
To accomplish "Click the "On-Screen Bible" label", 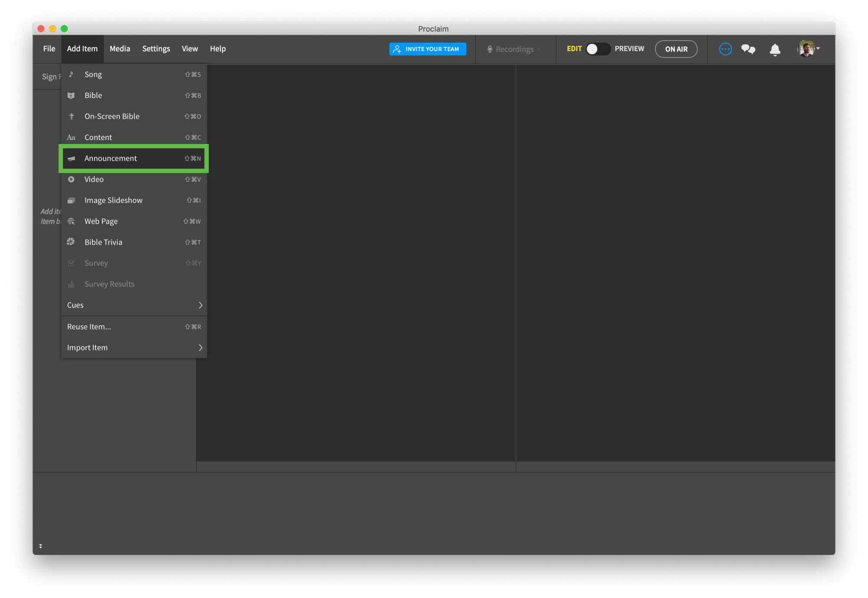I will (x=112, y=116).
